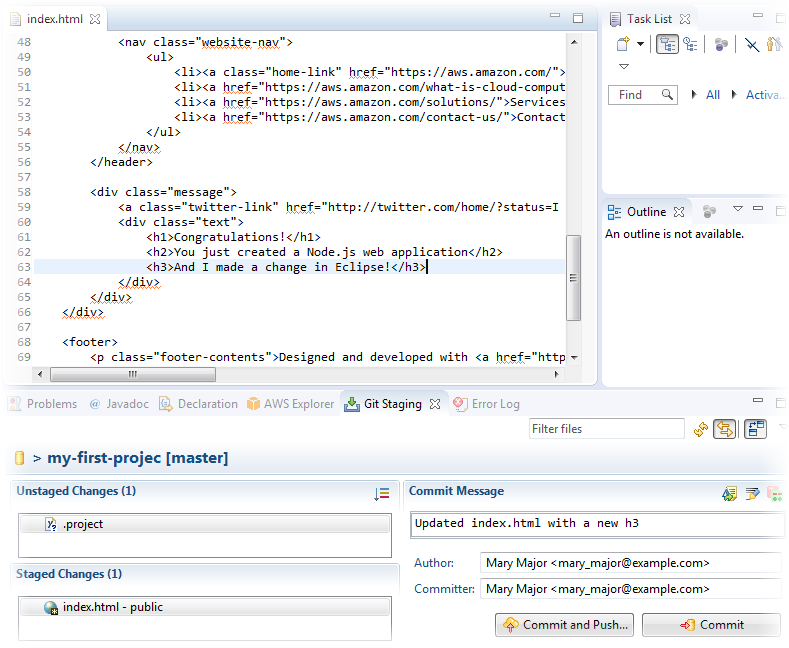The width and height of the screenshot is (789, 648).
Task: Toggle Add Signed-off-by icon
Action: (x=752, y=494)
